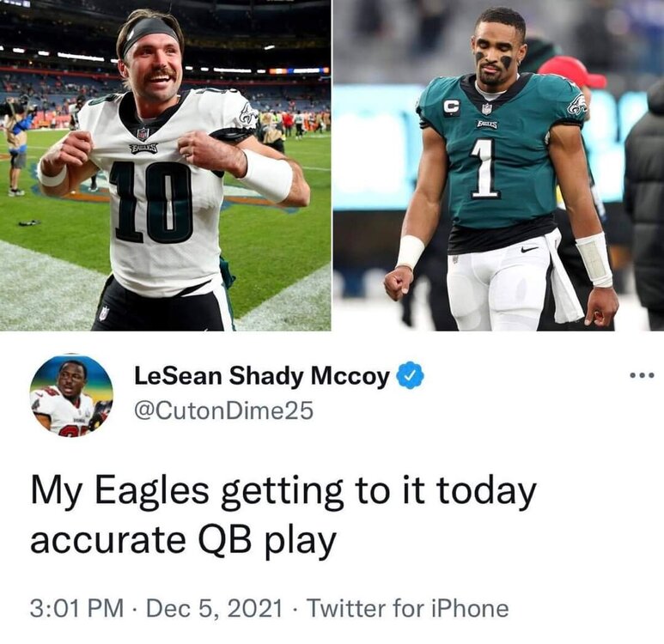Click the tweet text "My Eagles getting to it today"

pyautogui.click(x=283, y=492)
